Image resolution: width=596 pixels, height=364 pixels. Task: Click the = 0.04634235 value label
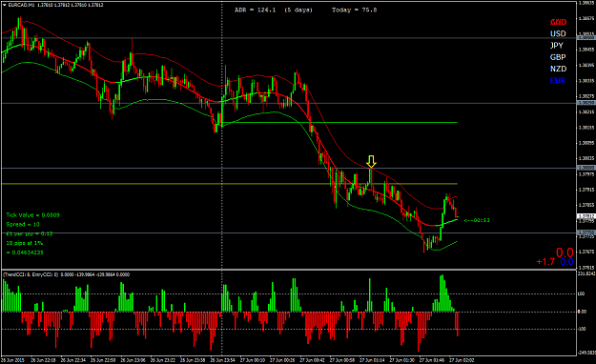tap(25, 253)
